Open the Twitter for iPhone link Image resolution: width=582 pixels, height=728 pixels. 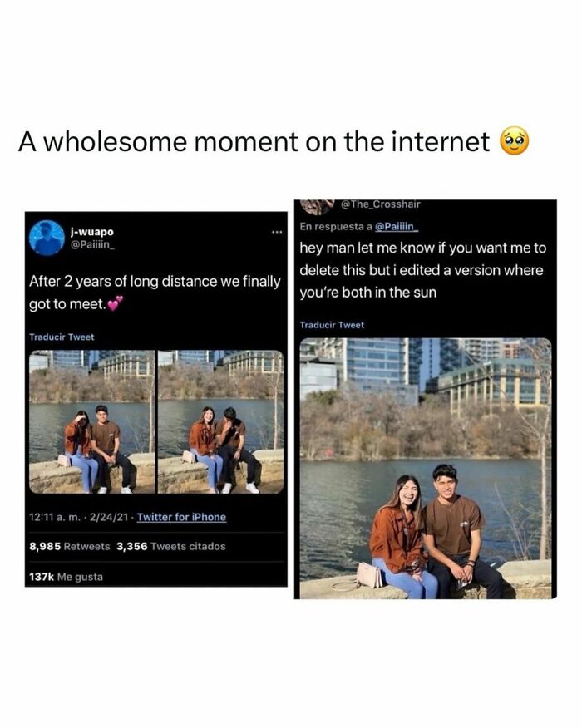point(181,517)
